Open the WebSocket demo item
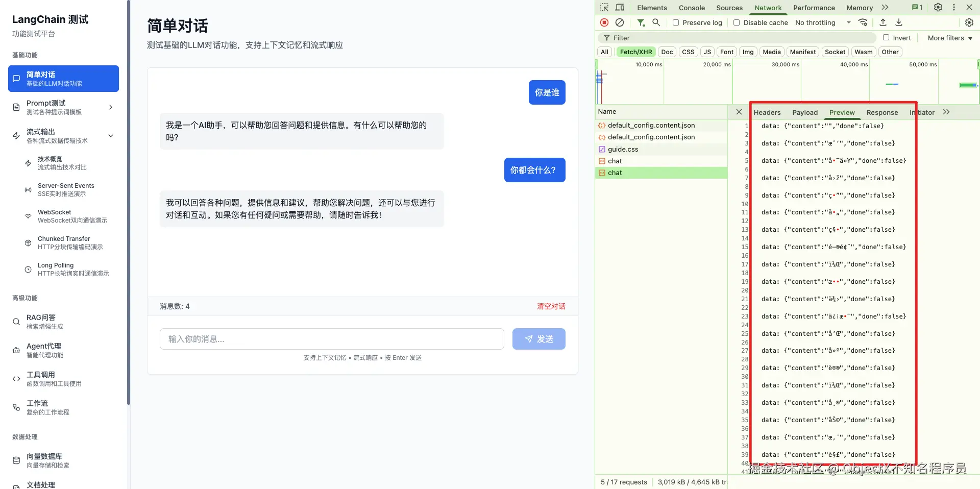Viewport: 980px width, 489px height. pyautogui.click(x=69, y=216)
